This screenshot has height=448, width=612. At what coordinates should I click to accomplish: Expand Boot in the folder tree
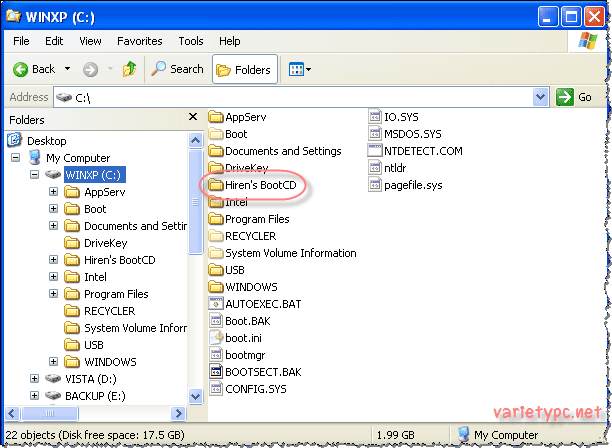coord(53,208)
